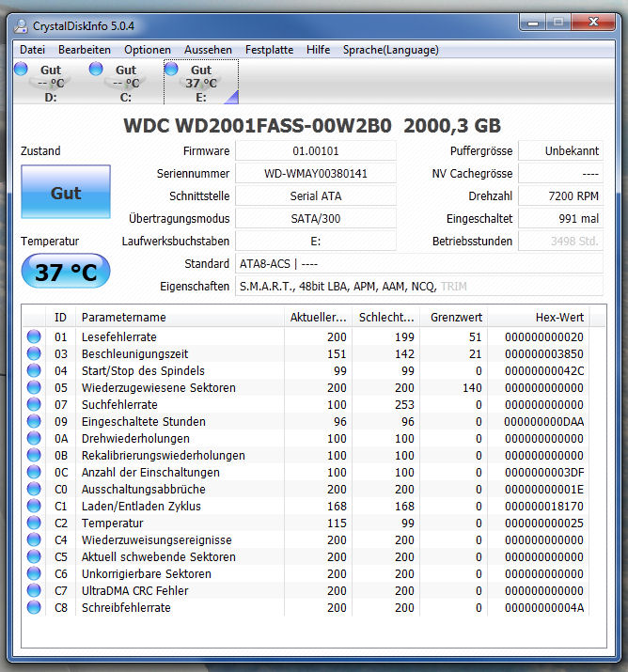Click hex value 000000018170
The height and width of the screenshot is (672, 628).
[x=544, y=507]
